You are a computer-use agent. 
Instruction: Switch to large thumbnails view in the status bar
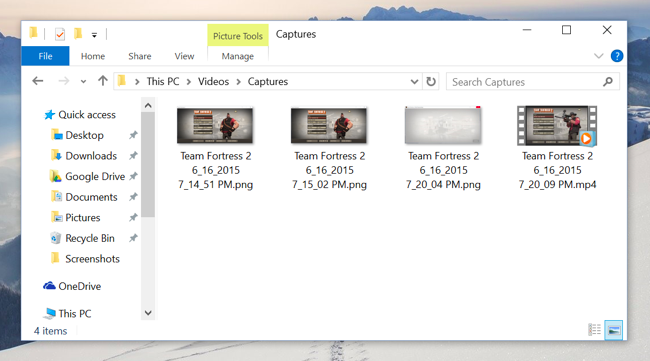(x=614, y=330)
